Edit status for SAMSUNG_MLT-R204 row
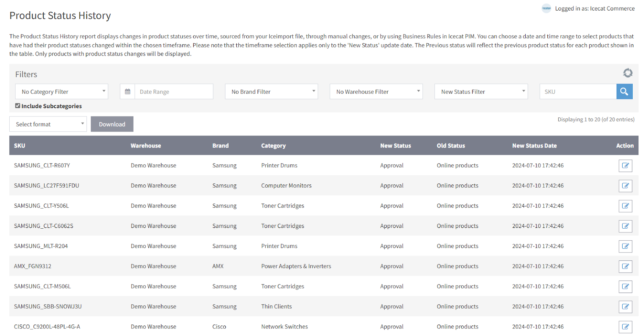644x336 pixels. 625,246
